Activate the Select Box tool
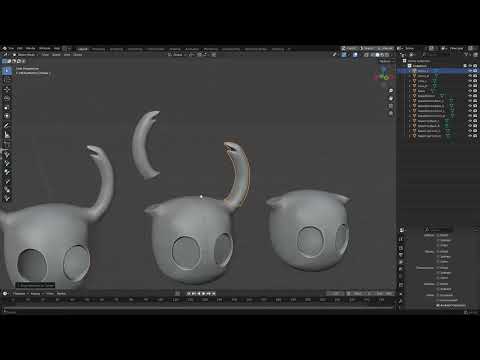This screenshot has width=480, height=360. coord(7,71)
